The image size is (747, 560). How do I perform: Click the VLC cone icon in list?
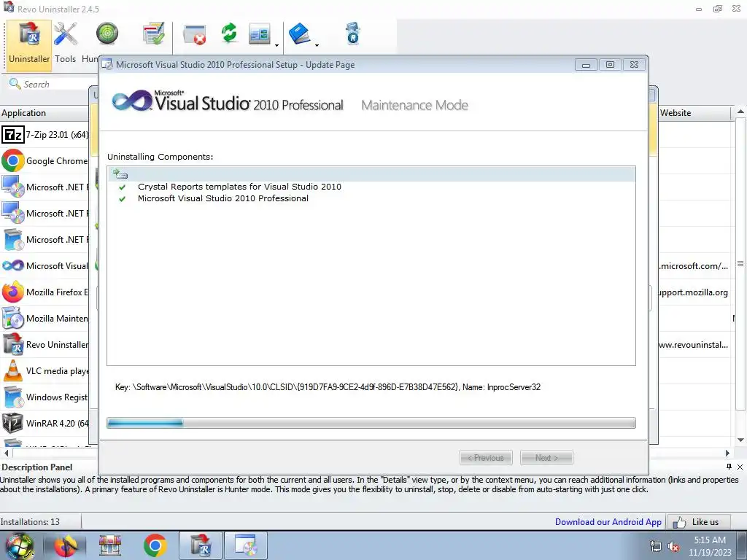pyautogui.click(x=13, y=370)
